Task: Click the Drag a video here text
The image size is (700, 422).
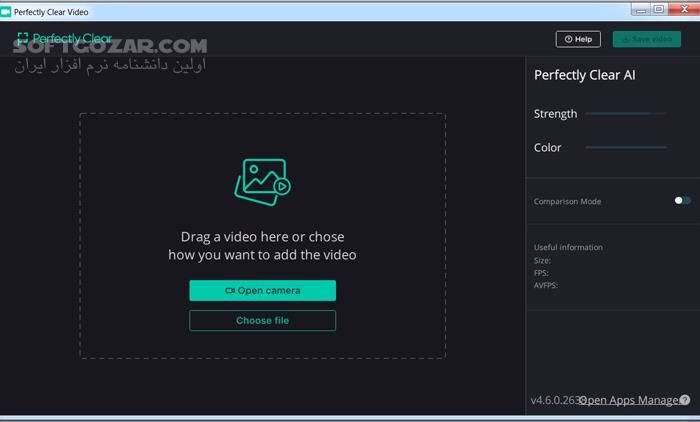Action: pyautogui.click(x=262, y=246)
